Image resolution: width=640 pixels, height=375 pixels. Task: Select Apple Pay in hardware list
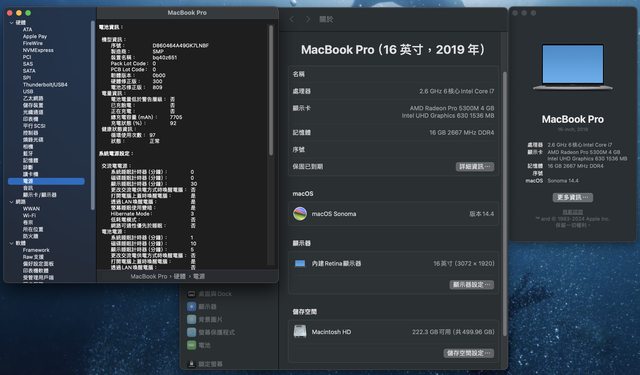35,36
